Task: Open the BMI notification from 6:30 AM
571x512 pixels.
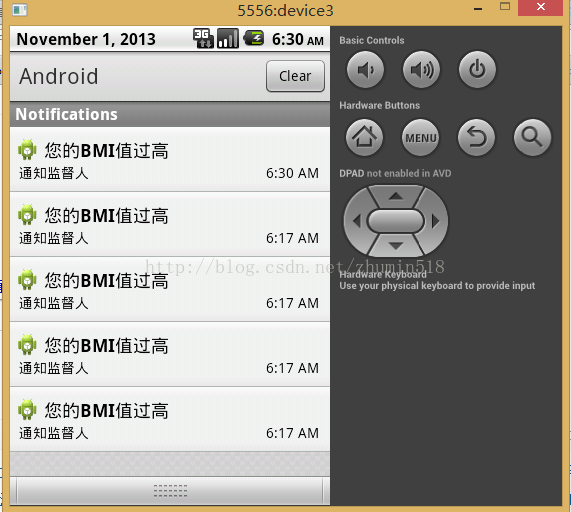Action: click(x=170, y=159)
